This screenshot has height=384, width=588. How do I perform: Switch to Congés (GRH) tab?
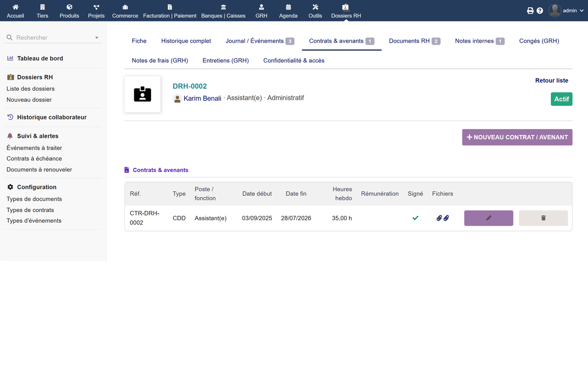coord(539,41)
